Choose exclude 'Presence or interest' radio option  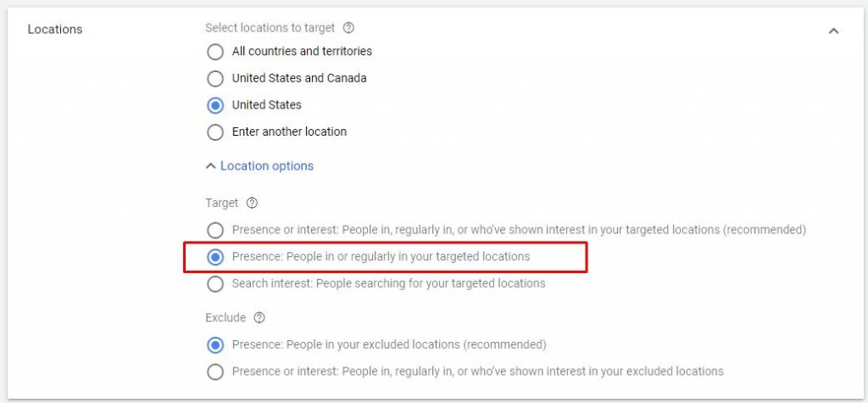click(x=215, y=372)
